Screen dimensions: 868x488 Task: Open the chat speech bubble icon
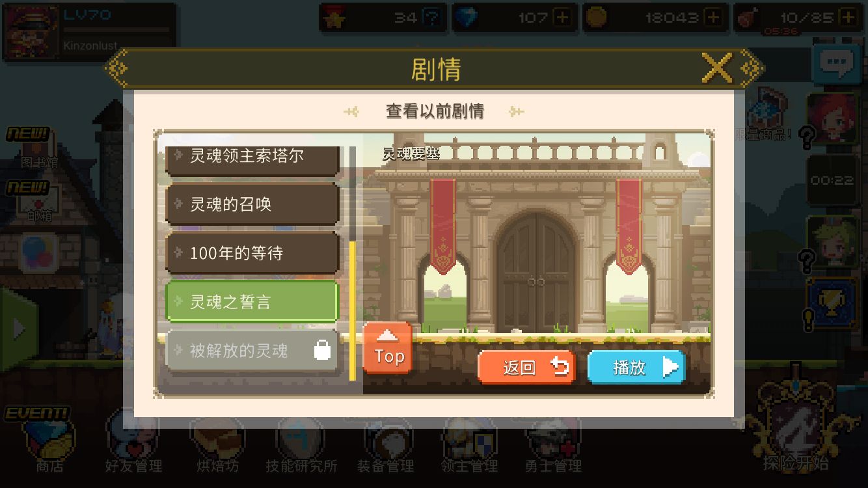tap(836, 64)
